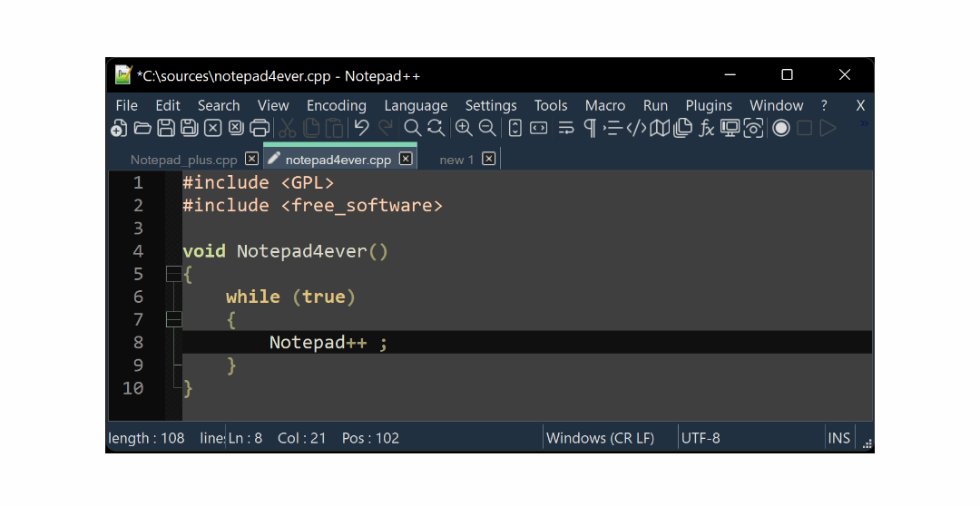The height and width of the screenshot is (506, 980).
Task: Toggle word wrap in toolbar
Action: click(x=566, y=128)
